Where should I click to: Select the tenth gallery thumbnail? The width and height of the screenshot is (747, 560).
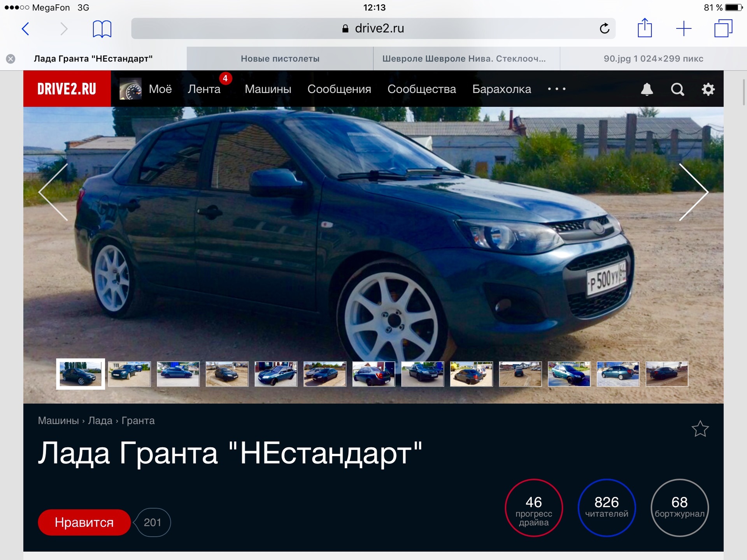pyautogui.click(x=520, y=374)
